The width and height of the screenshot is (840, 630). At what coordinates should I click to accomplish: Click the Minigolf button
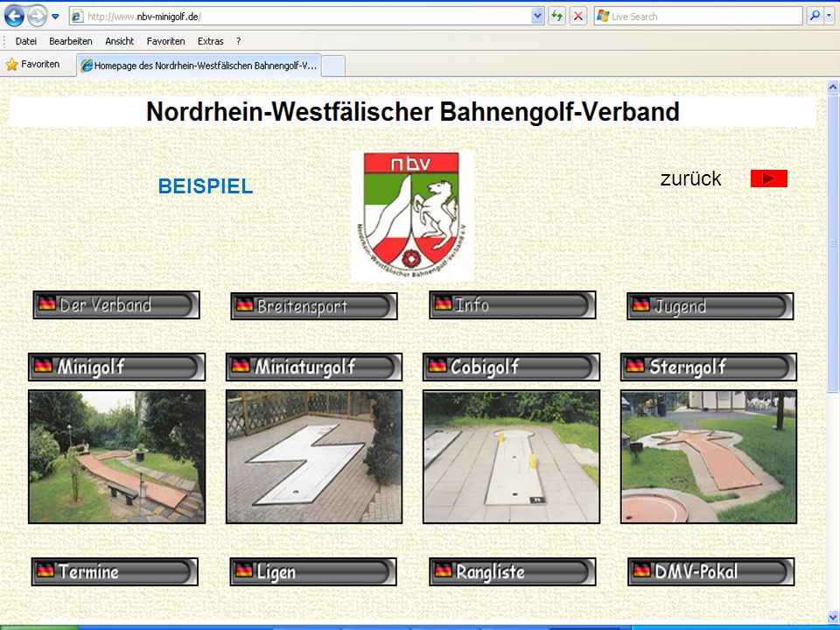point(116,367)
